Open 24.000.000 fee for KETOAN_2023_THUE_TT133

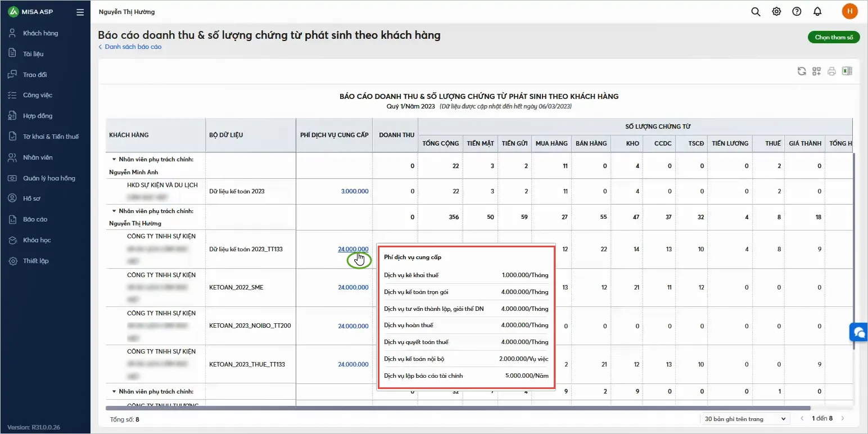353,364
